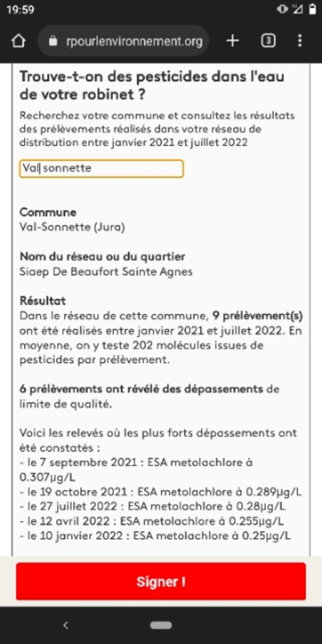Tap the browser home icon

19,41
